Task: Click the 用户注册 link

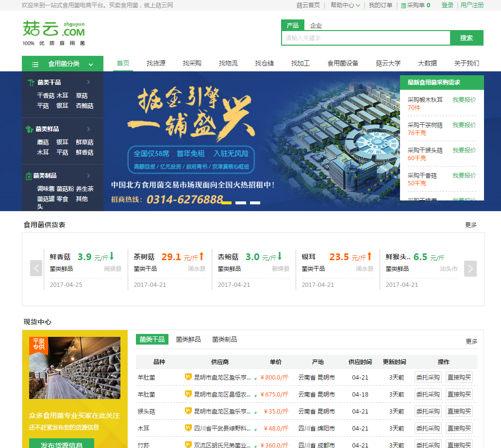Action: point(472,5)
